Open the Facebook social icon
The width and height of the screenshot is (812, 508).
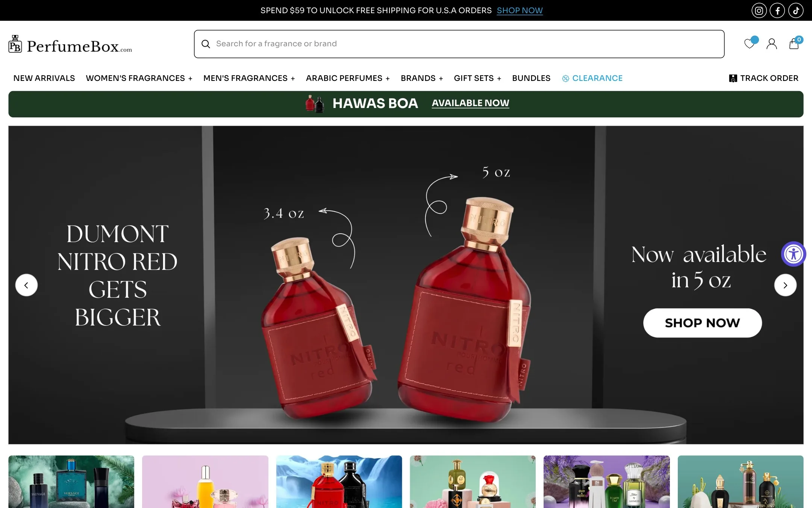pos(777,11)
